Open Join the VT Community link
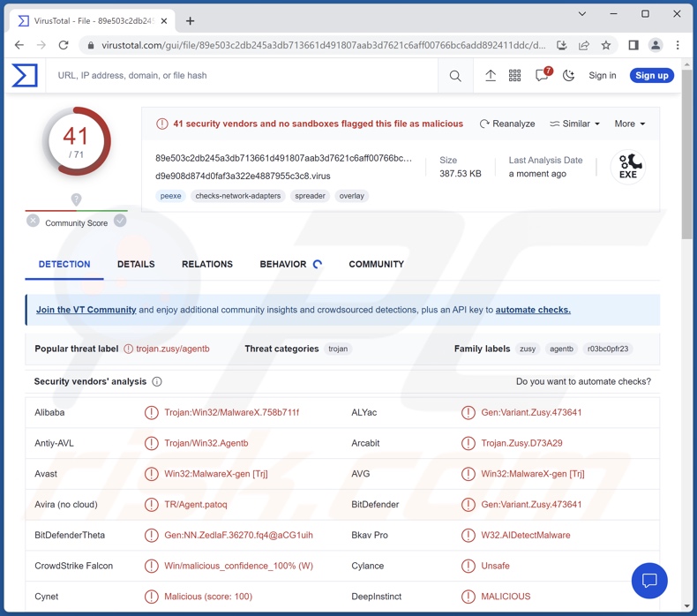 pyautogui.click(x=86, y=310)
